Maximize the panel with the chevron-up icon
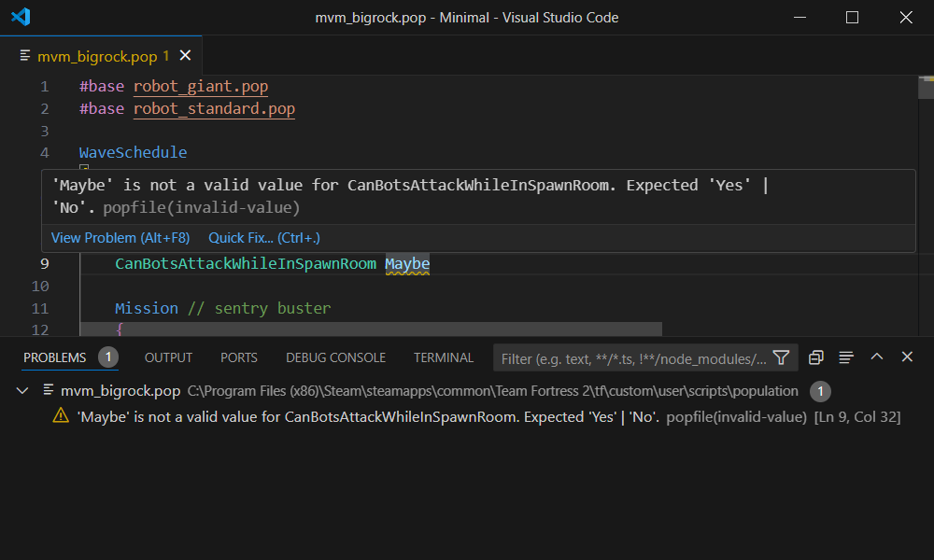 877,357
